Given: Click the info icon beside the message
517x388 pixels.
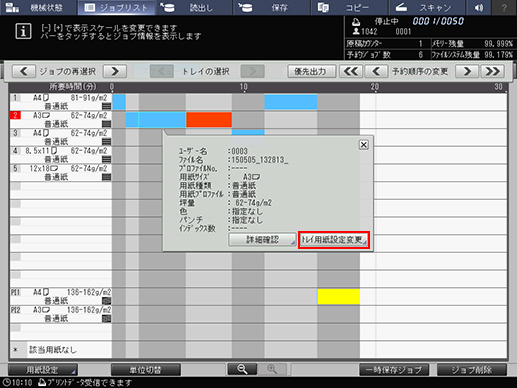Looking at the screenshot, I should pyautogui.click(x=23, y=31).
